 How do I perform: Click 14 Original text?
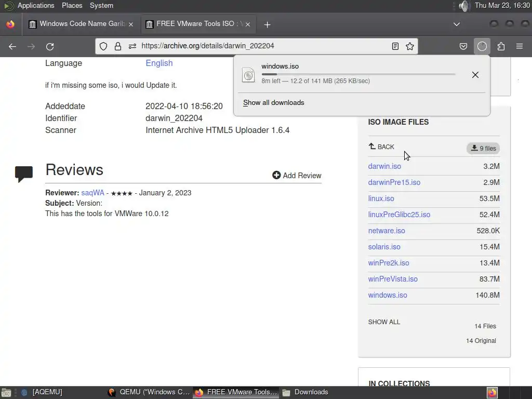(x=481, y=341)
